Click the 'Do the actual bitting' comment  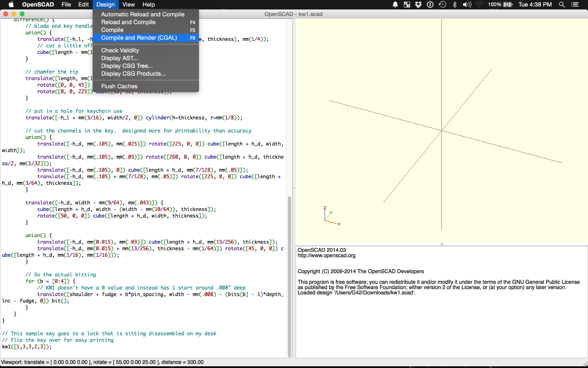click(61, 275)
